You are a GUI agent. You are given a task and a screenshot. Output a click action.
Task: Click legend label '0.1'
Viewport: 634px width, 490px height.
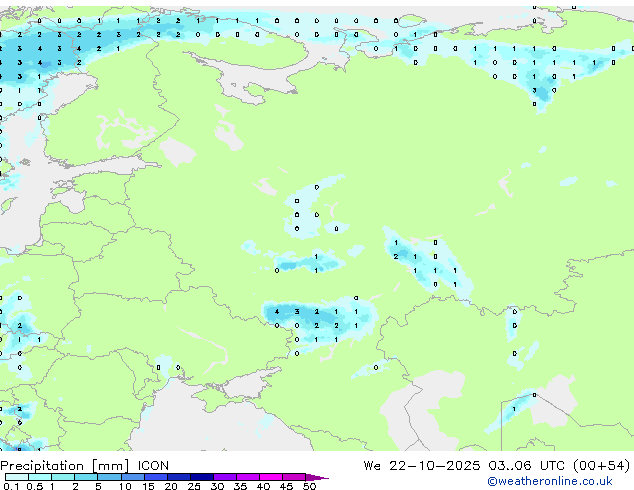(11, 486)
